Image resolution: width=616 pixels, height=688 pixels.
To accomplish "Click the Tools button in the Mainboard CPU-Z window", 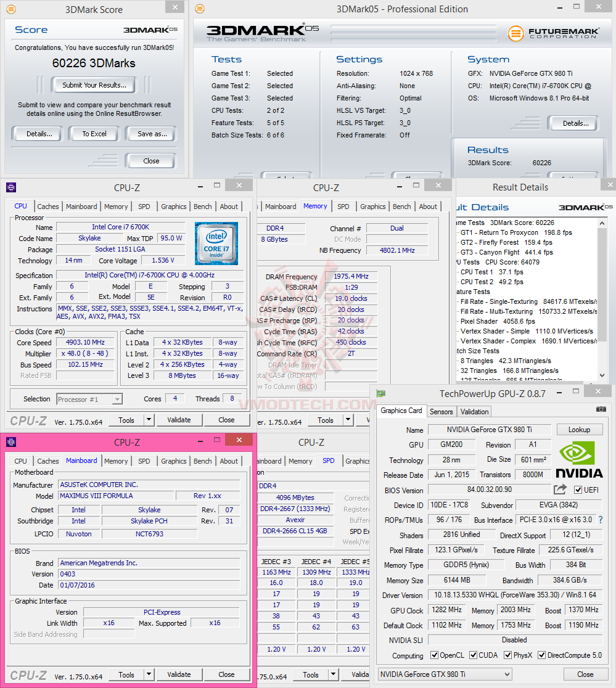I will (126, 674).
